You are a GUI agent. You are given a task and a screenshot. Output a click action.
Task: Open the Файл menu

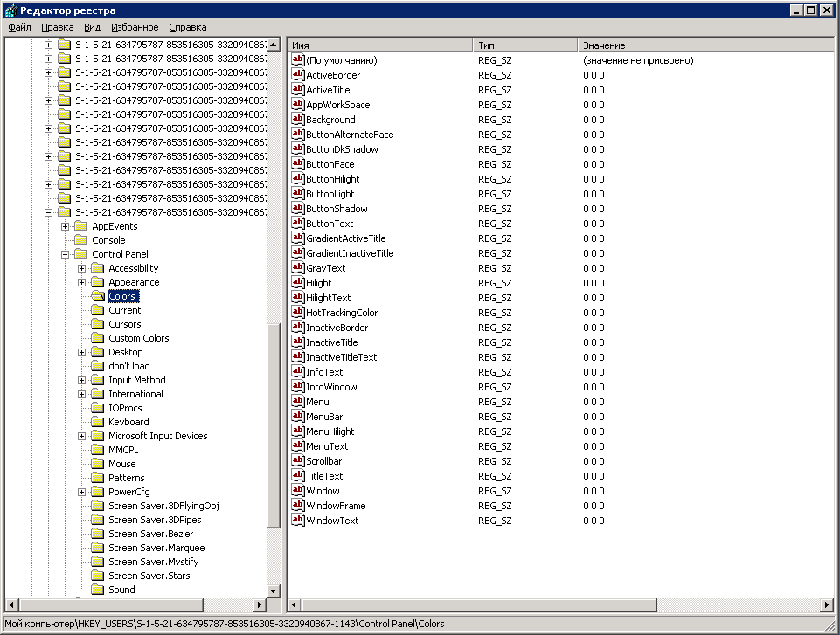(20, 27)
